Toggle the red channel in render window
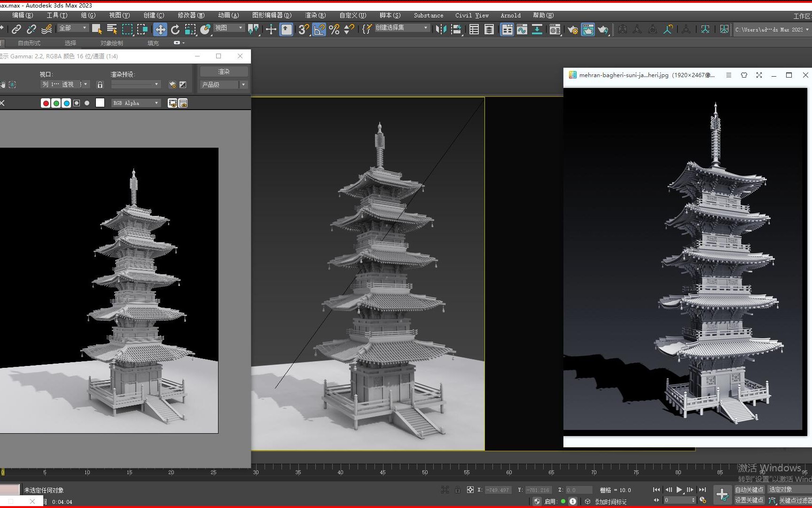 coord(46,103)
